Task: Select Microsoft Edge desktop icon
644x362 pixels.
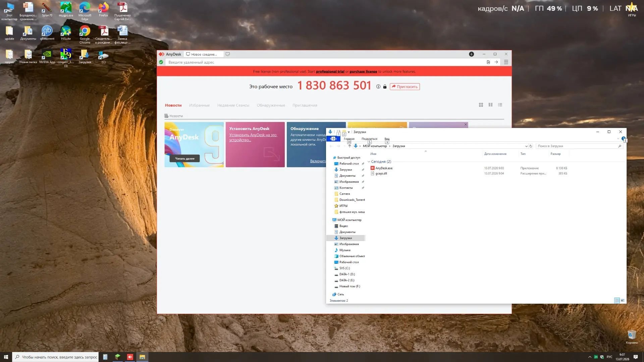Action: coord(85,11)
